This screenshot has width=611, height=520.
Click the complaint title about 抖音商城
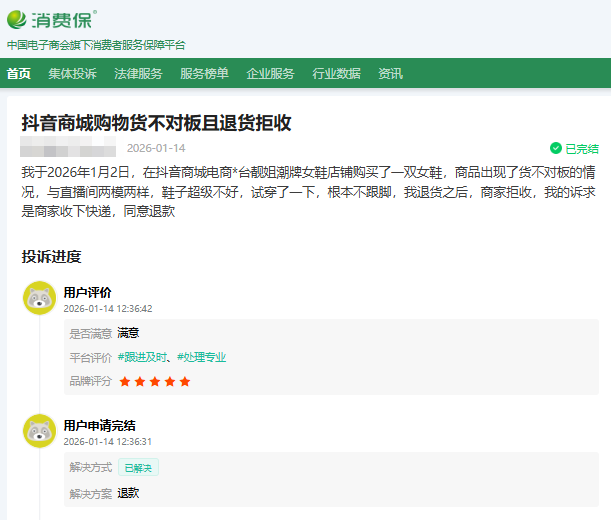[x=156, y=122]
